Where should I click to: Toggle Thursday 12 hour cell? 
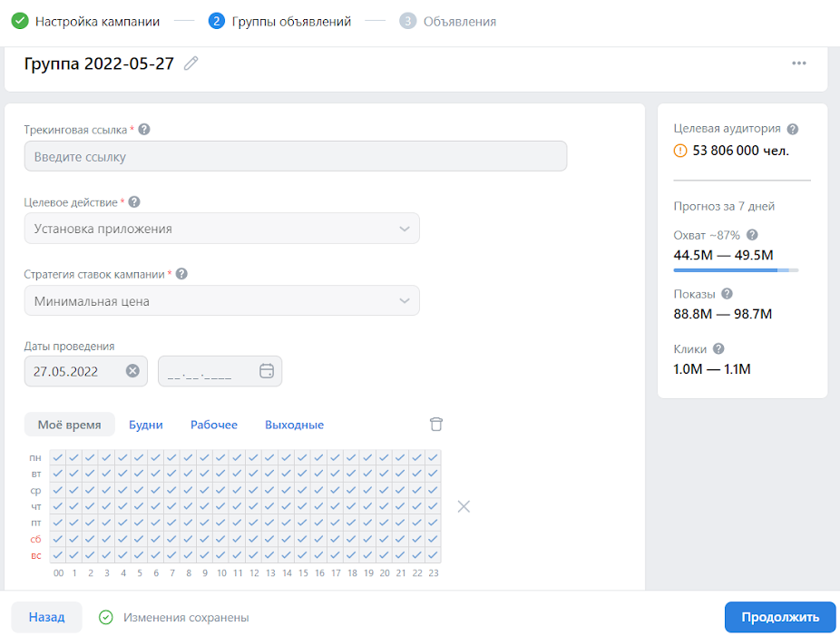tap(253, 506)
